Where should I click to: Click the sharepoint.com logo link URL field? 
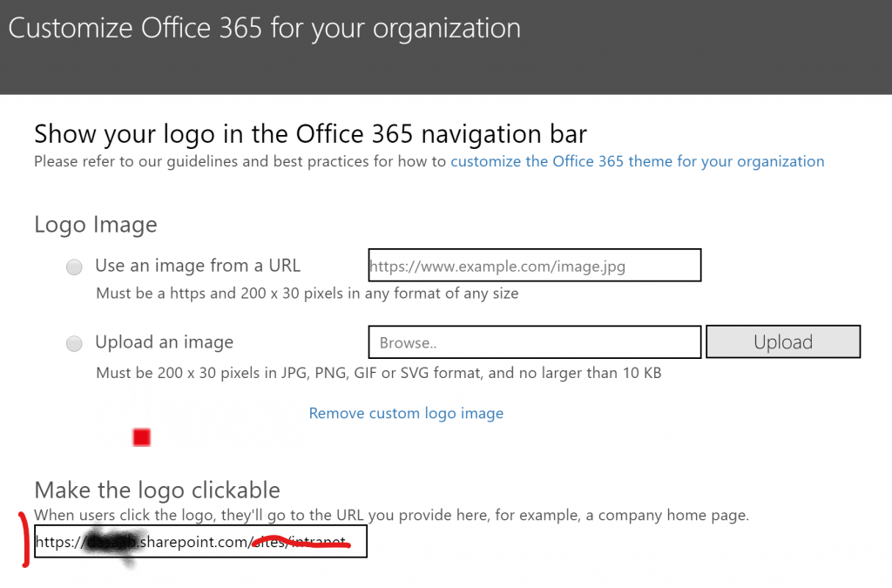(x=201, y=541)
